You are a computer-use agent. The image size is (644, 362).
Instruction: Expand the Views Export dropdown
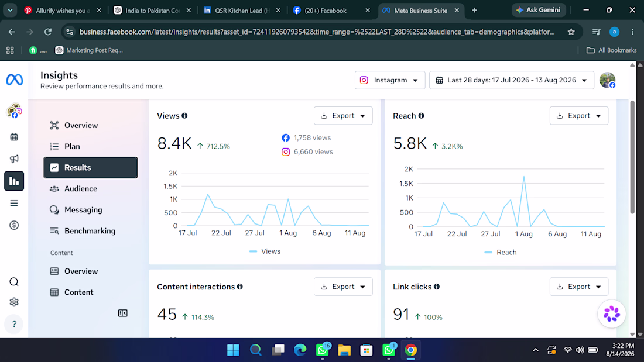[343, 116]
